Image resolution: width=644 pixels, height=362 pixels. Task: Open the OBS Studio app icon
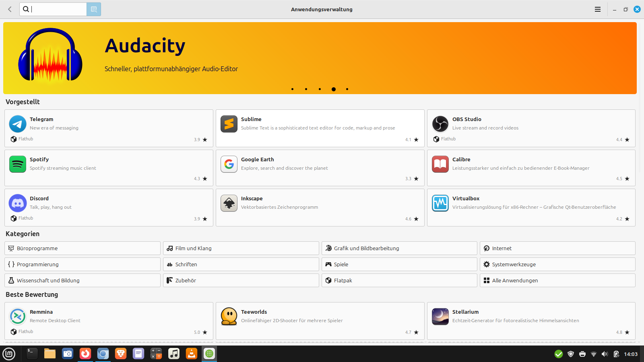click(440, 124)
